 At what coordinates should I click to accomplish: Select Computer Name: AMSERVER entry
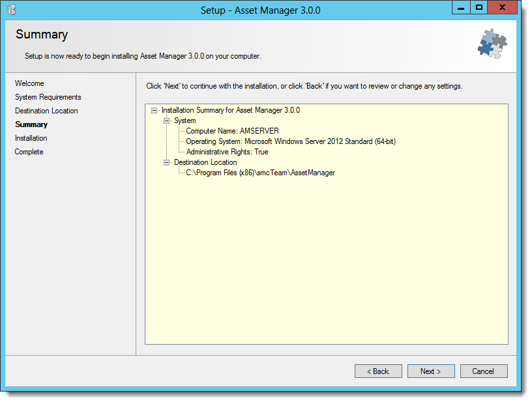pos(232,131)
